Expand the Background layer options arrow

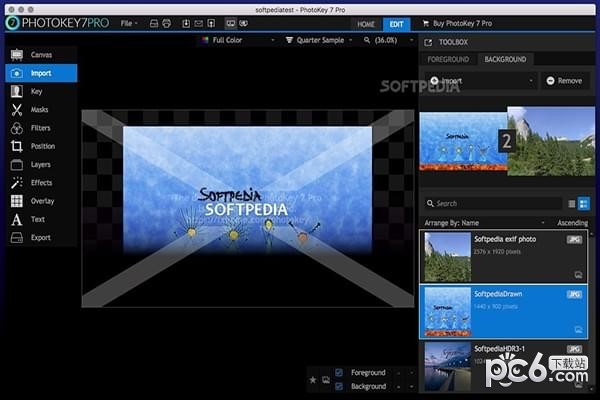point(412,387)
